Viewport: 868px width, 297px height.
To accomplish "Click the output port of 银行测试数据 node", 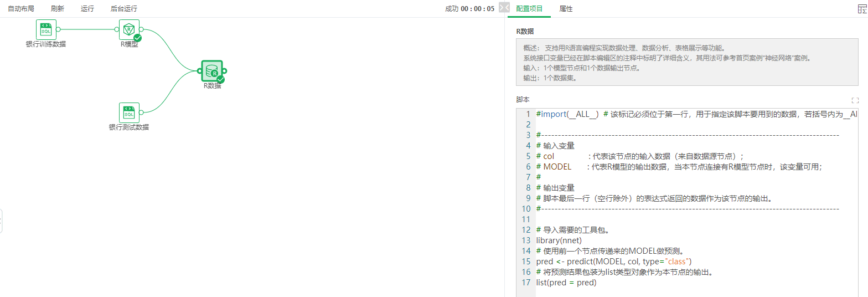I will [x=142, y=112].
